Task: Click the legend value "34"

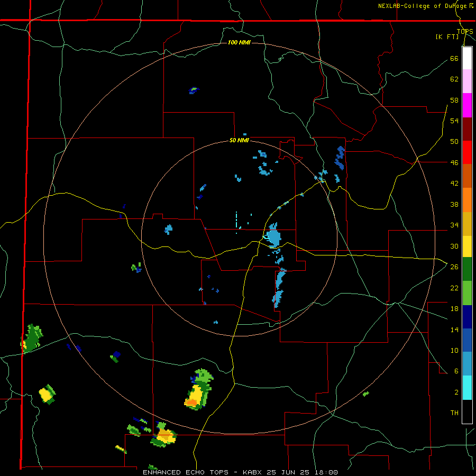Action: [454, 225]
